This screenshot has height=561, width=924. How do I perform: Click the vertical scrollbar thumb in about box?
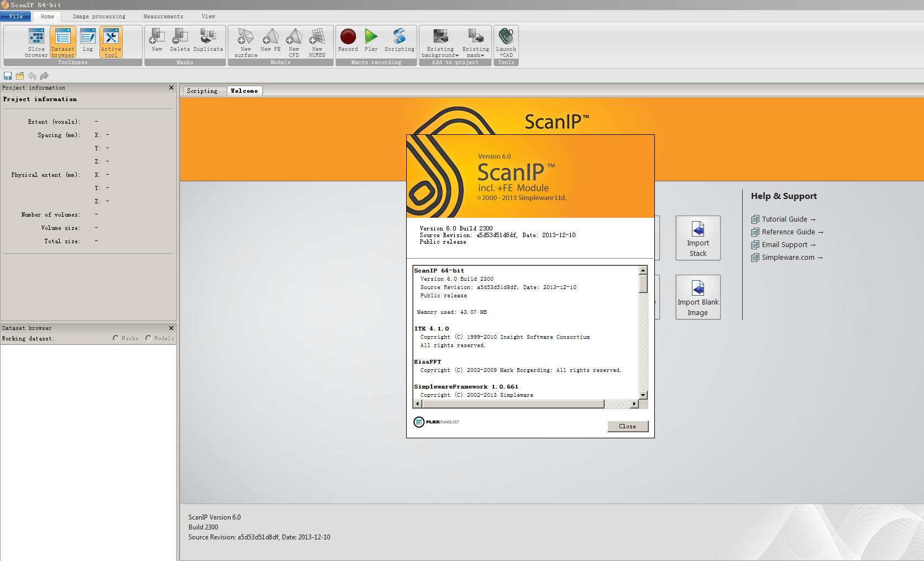click(x=643, y=283)
